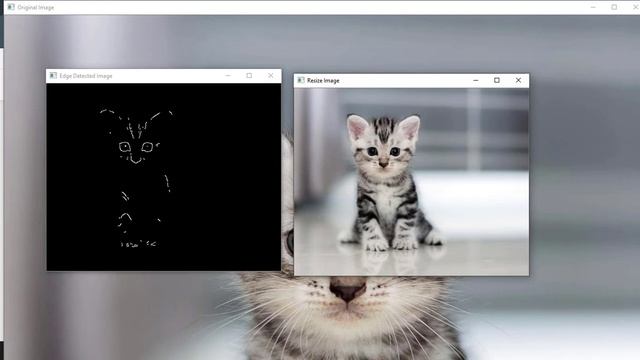The height and width of the screenshot is (360, 640).
Task: Click the Edge Detected Image window icon
Action: tap(53, 76)
